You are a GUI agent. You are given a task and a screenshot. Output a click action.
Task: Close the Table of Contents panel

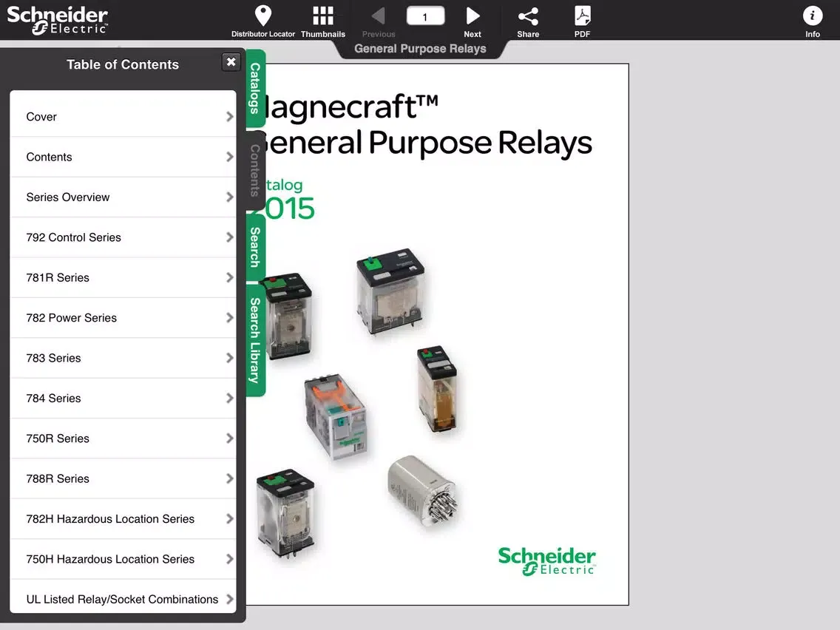[x=231, y=62]
